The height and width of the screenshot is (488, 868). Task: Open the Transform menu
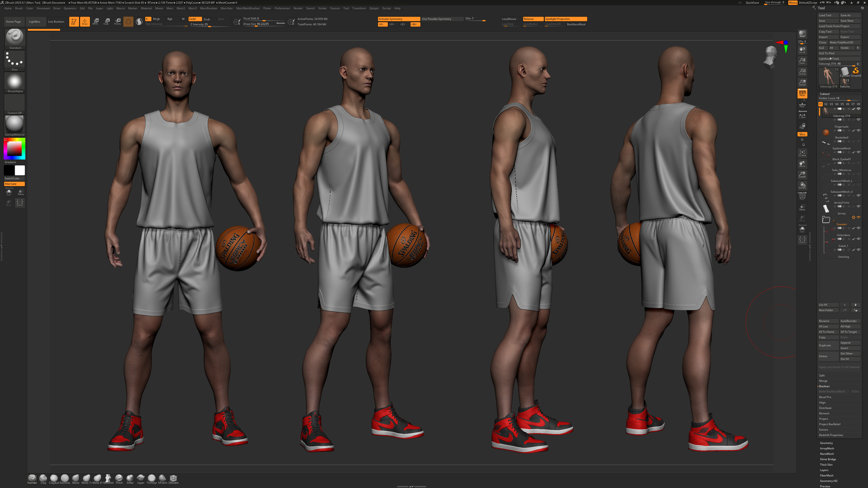(359, 8)
